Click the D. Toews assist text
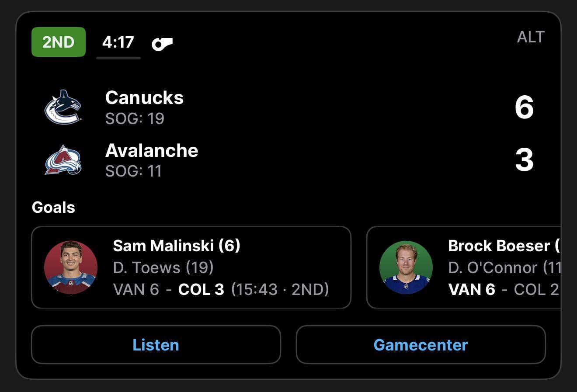The image size is (577, 392). [x=163, y=267]
